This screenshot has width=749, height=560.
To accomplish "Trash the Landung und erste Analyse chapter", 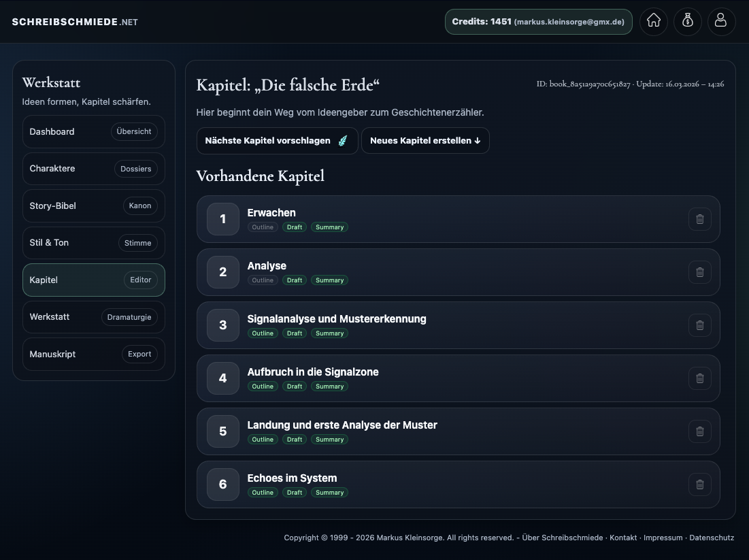I will point(699,431).
